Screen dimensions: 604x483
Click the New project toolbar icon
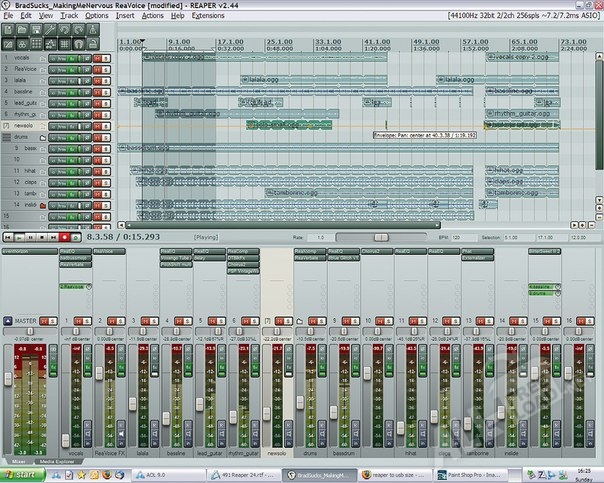(9, 30)
